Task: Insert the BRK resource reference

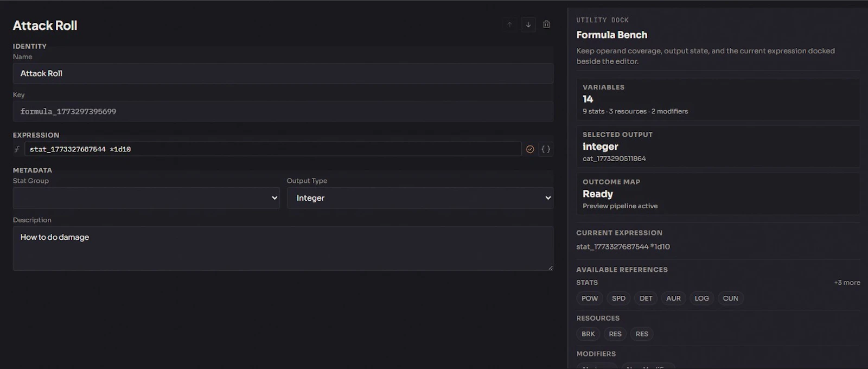Action: 588,334
